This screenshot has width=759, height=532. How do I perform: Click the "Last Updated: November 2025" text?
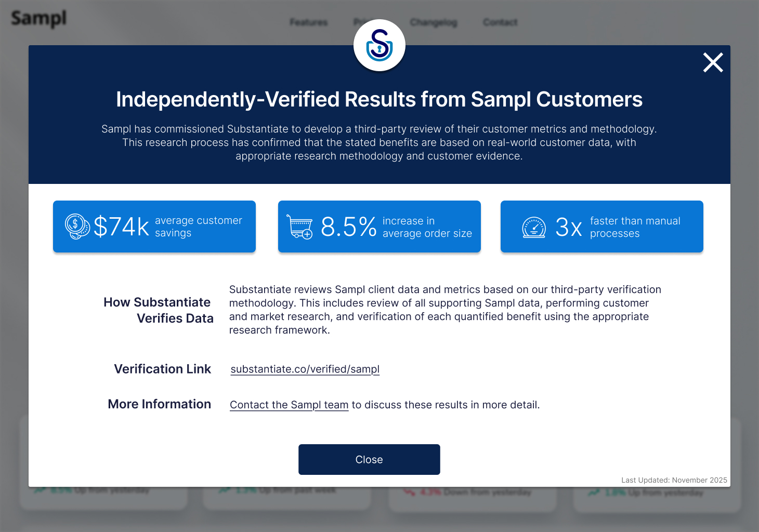click(674, 480)
